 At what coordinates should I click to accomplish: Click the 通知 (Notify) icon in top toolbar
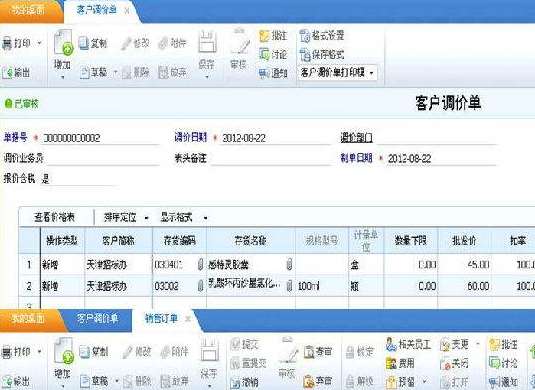coord(264,73)
